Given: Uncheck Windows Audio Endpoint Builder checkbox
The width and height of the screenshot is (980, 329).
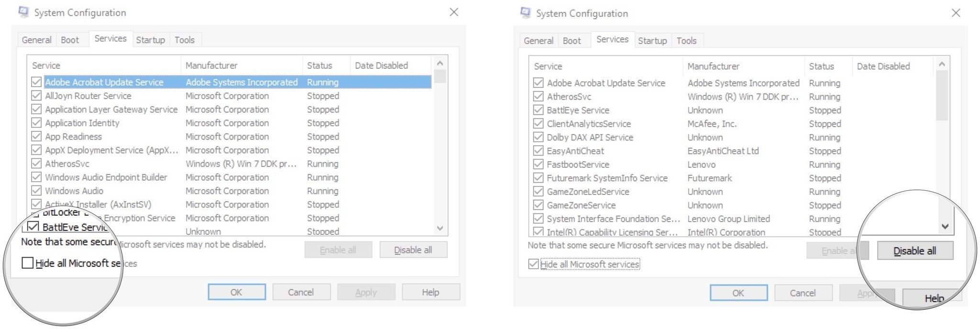Looking at the screenshot, I should (x=36, y=177).
